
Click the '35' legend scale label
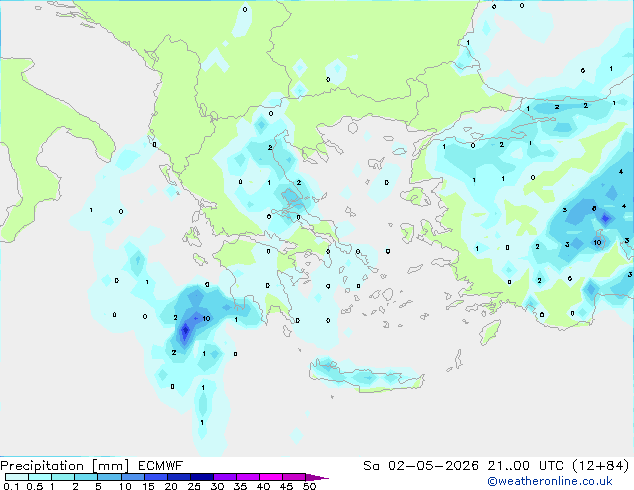(x=240, y=486)
